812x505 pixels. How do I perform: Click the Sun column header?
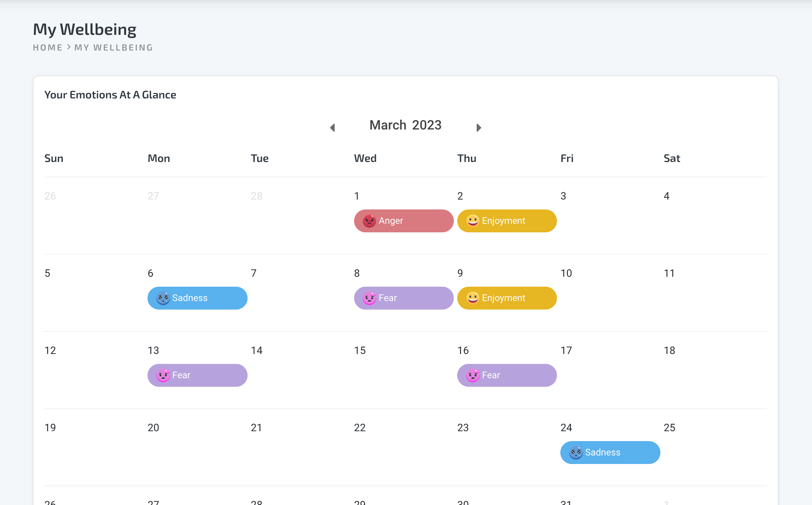[54, 159]
